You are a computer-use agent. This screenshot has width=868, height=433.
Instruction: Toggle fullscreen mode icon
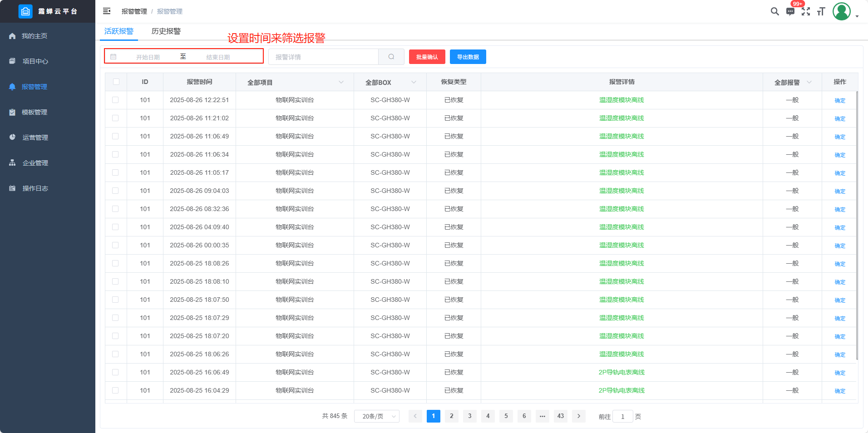pyautogui.click(x=806, y=11)
